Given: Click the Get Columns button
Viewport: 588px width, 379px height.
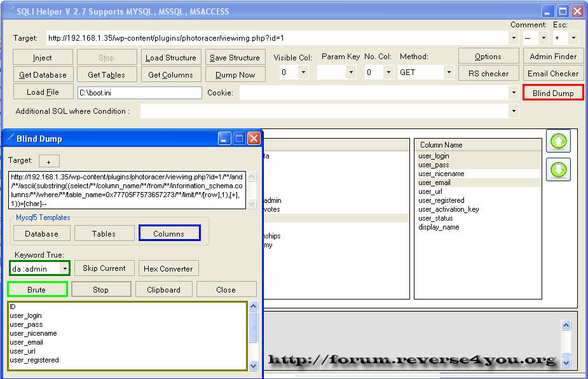Looking at the screenshot, I should [171, 74].
